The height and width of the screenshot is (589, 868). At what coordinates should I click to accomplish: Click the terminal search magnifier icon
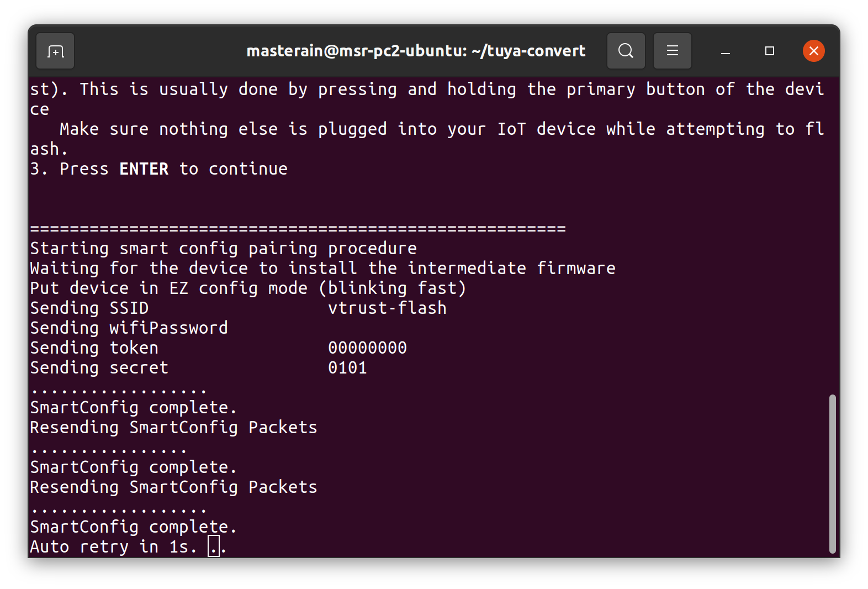click(626, 51)
